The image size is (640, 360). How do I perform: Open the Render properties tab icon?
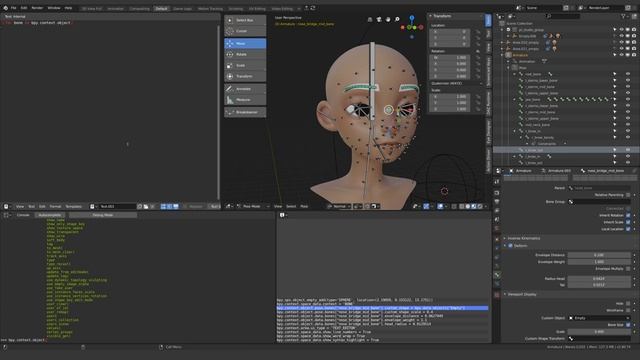coord(497,193)
